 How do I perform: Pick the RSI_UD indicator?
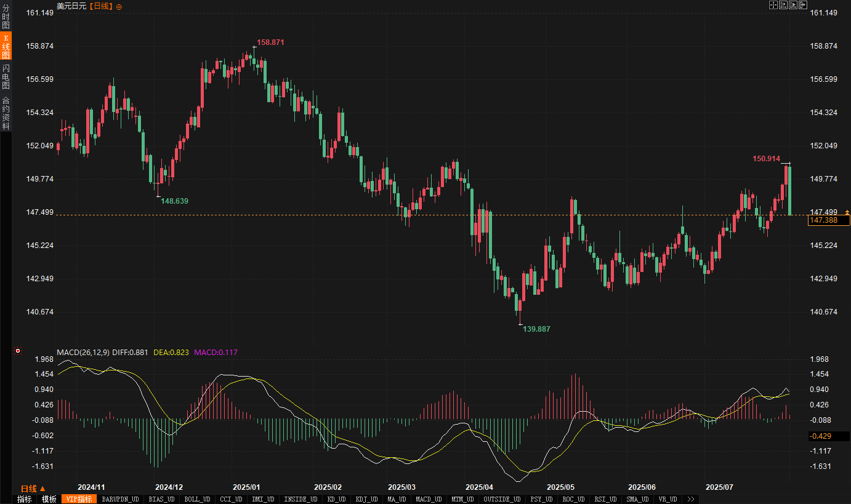(607, 499)
